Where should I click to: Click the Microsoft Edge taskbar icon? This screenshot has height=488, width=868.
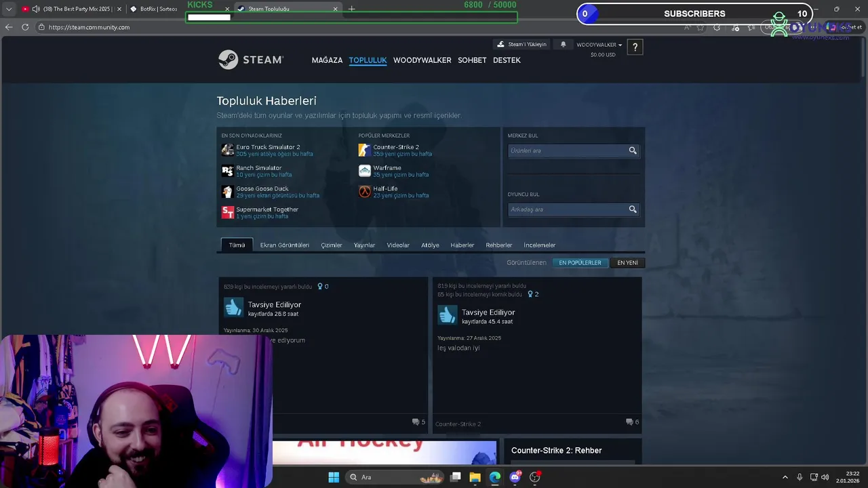495,477
